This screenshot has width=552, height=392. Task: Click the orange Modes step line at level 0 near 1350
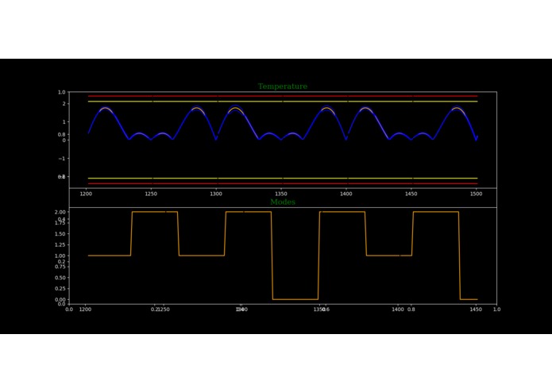[x=295, y=299]
